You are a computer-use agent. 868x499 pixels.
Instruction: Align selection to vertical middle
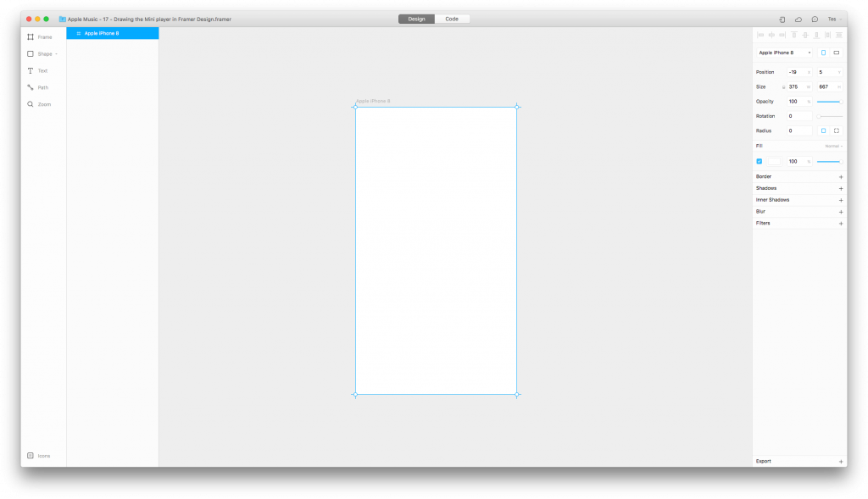pyautogui.click(x=805, y=35)
